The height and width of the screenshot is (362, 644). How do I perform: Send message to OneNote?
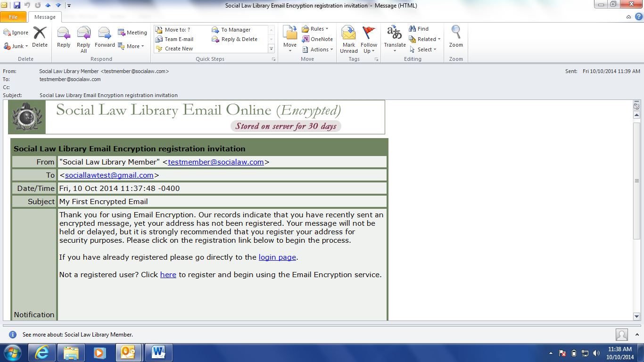pyautogui.click(x=317, y=39)
